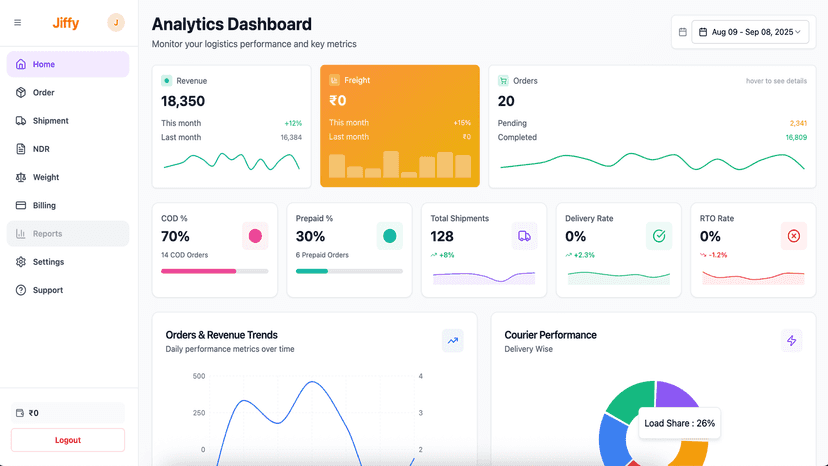Click the Delivery Rate checkmark icon

(x=659, y=236)
